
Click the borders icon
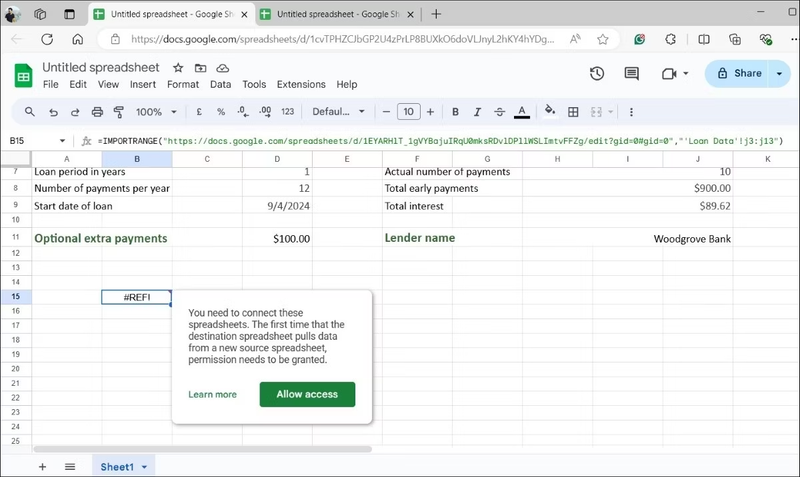[573, 112]
